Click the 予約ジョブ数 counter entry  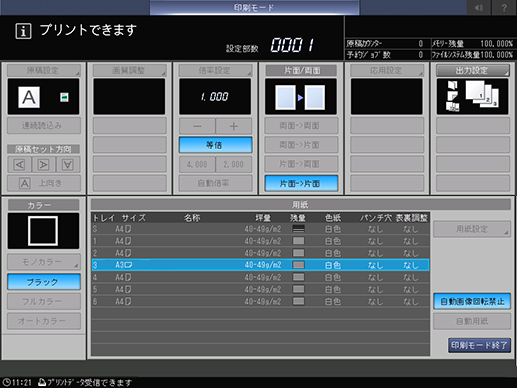point(385,54)
